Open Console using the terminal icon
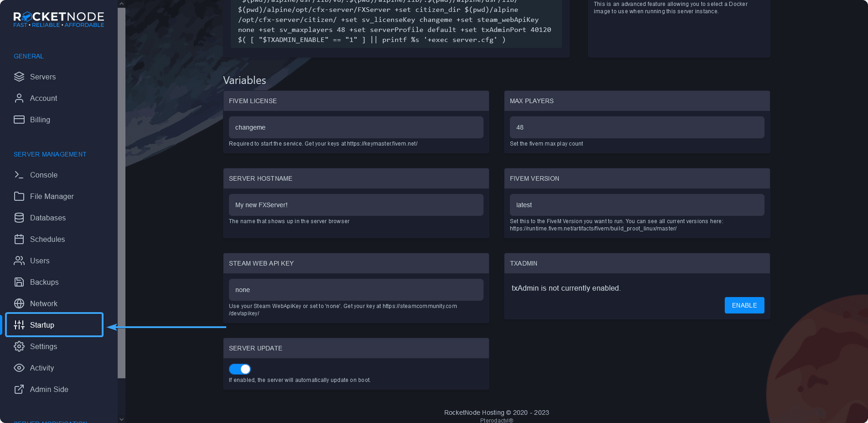 click(x=19, y=175)
